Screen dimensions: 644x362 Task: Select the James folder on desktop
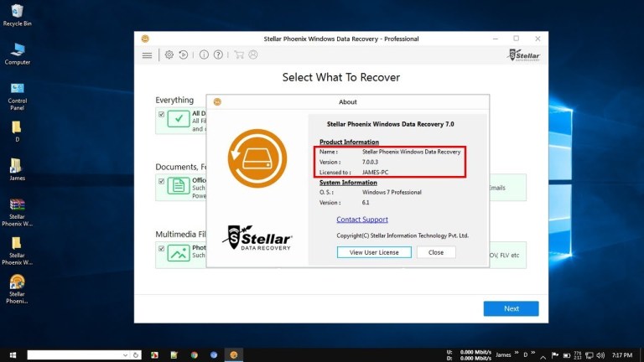pyautogui.click(x=17, y=169)
